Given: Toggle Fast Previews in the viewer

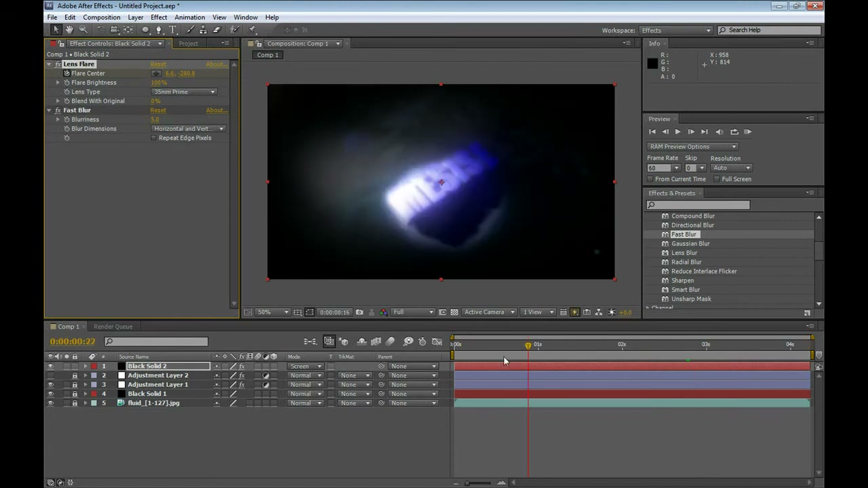Looking at the screenshot, I should 575,312.
